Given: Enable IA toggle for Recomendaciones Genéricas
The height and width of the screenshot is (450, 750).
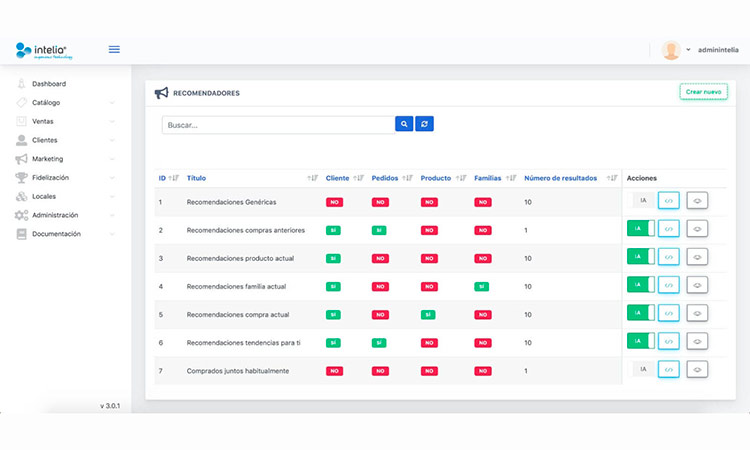Looking at the screenshot, I should click(x=642, y=201).
